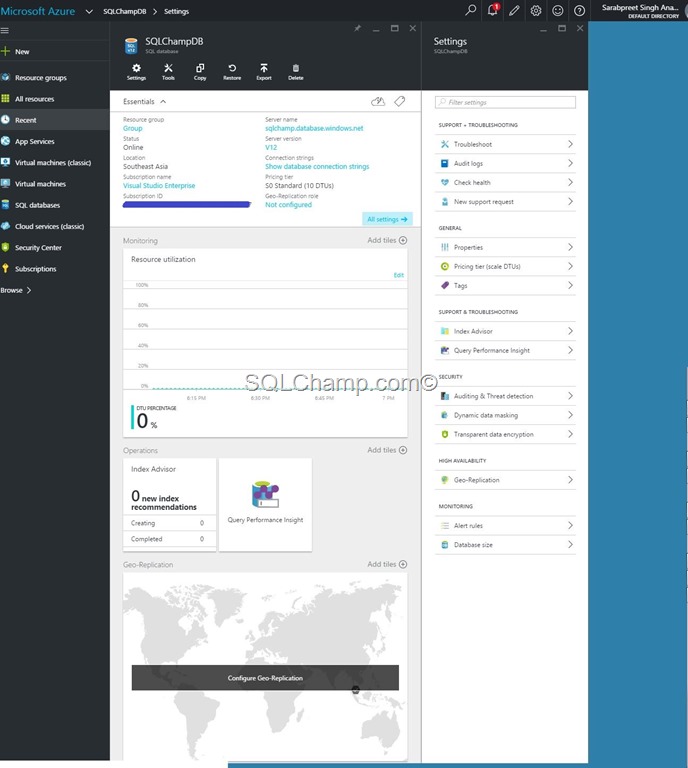688x768 pixels.
Task: Open the notifications bell icon
Action: tap(493, 10)
